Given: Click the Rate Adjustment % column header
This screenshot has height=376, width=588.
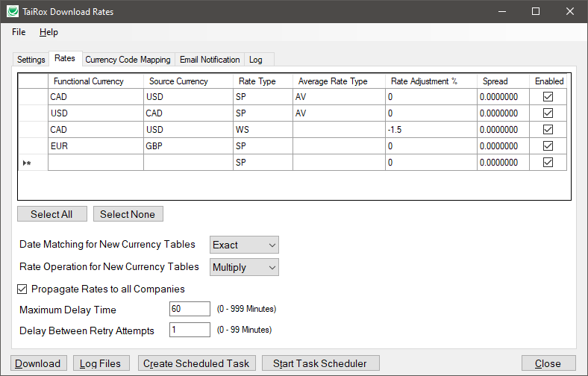Looking at the screenshot, I should 431,81.
